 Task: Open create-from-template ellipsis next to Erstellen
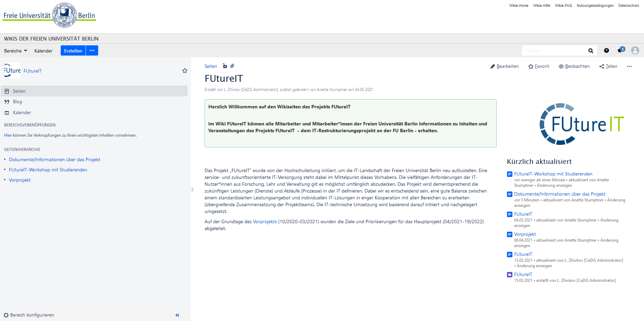(92, 50)
